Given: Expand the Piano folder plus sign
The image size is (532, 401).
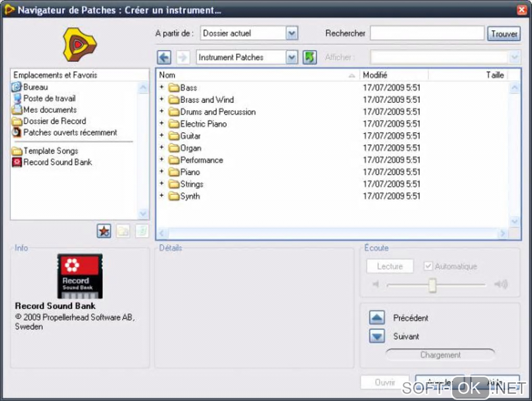Looking at the screenshot, I should [162, 171].
